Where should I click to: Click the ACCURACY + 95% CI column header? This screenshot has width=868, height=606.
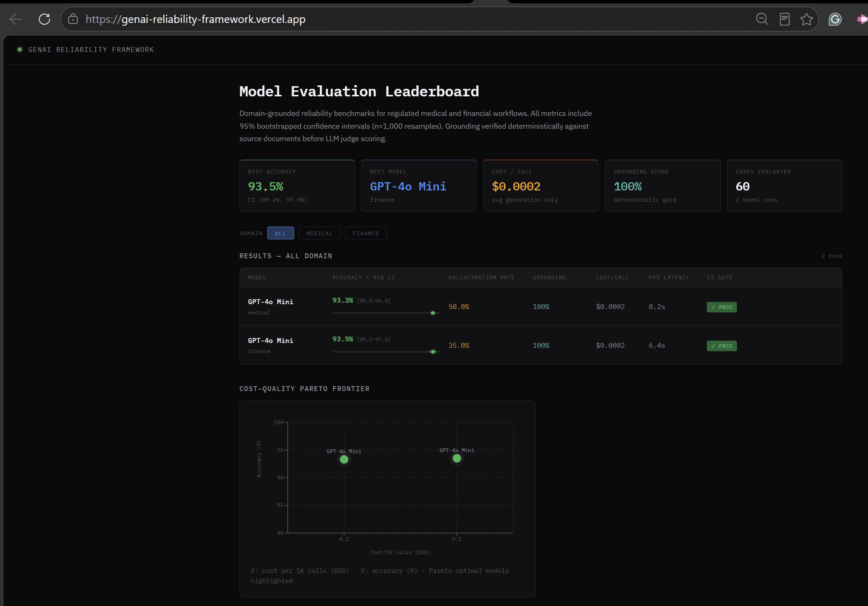[364, 278]
